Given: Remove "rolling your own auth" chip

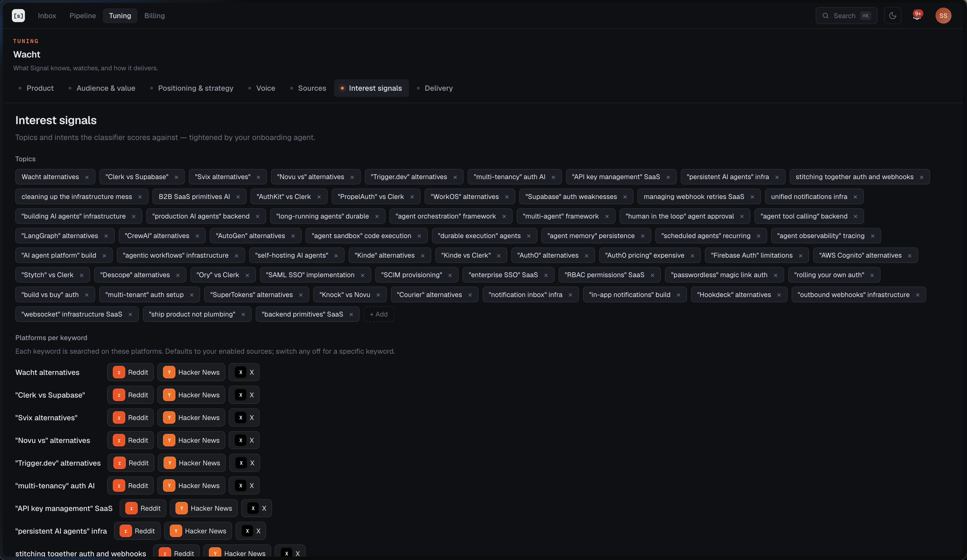Looking at the screenshot, I should pos(872,275).
